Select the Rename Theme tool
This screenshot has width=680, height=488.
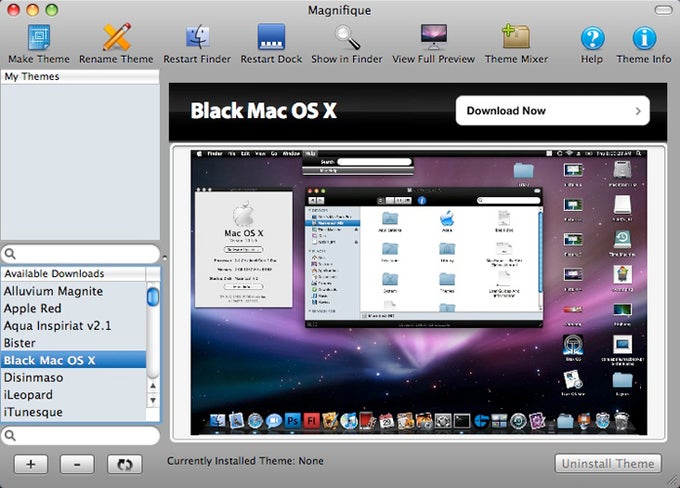click(x=116, y=44)
